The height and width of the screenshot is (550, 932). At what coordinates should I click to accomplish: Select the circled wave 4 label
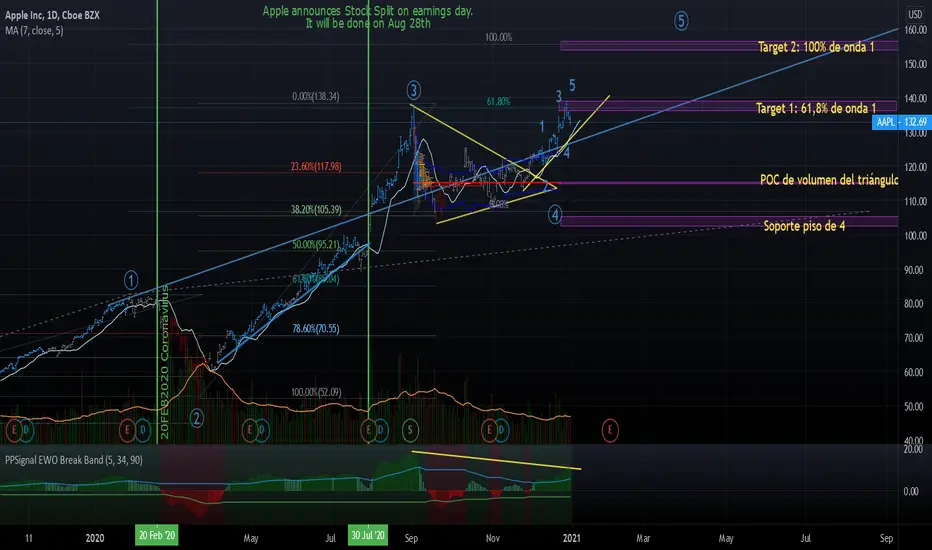[x=555, y=215]
